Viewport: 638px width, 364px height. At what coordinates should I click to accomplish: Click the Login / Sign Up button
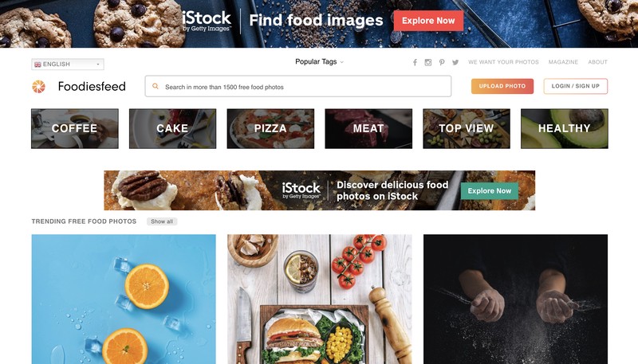pyautogui.click(x=575, y=86)
